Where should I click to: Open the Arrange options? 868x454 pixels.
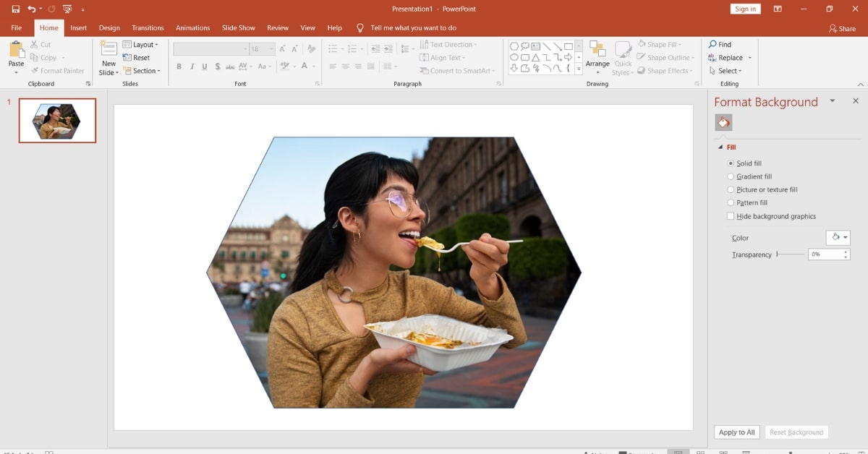click(597, 58)
